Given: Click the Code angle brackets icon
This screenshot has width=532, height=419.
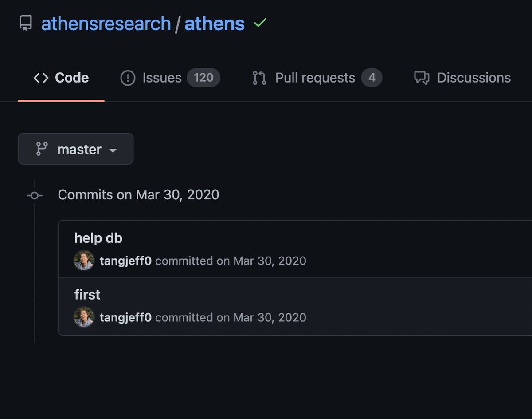Looking at the screenshot, I should pyautogui.click(x=41, y=78).
